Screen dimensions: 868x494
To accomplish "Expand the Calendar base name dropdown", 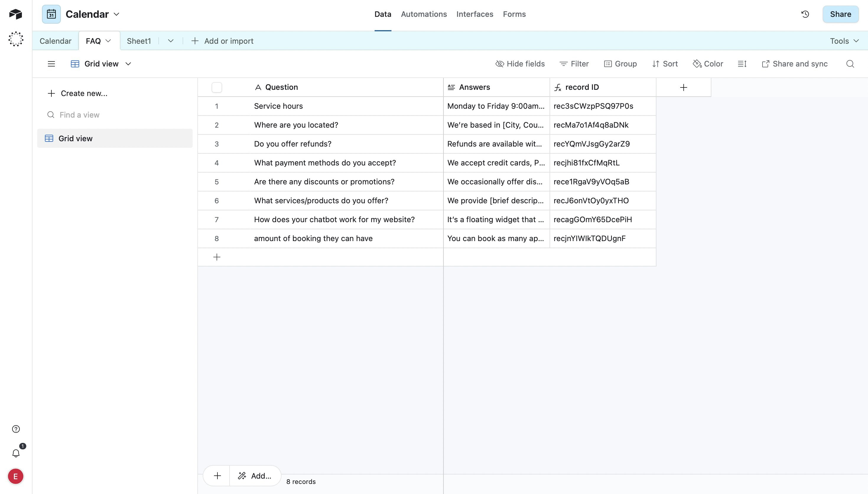I will (x=116, y=14).
